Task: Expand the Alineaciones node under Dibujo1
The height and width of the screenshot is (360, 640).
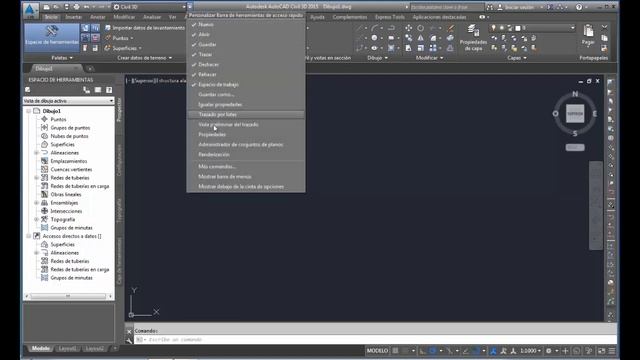Action: tap(37, 153)
